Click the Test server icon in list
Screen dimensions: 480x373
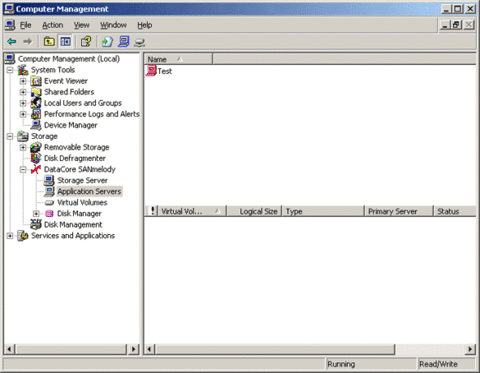click(151, 70)
